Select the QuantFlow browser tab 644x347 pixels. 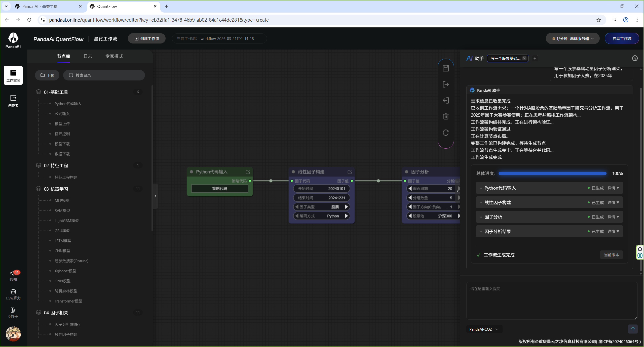pyautogui.click(x=124, y=6)
